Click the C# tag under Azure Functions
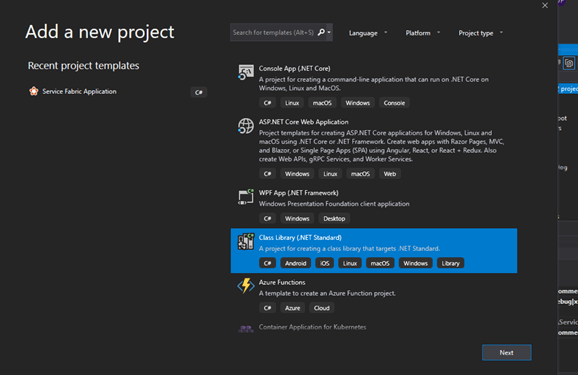The height and width of the screenshot is (375, 578). [x=268, y=308]
